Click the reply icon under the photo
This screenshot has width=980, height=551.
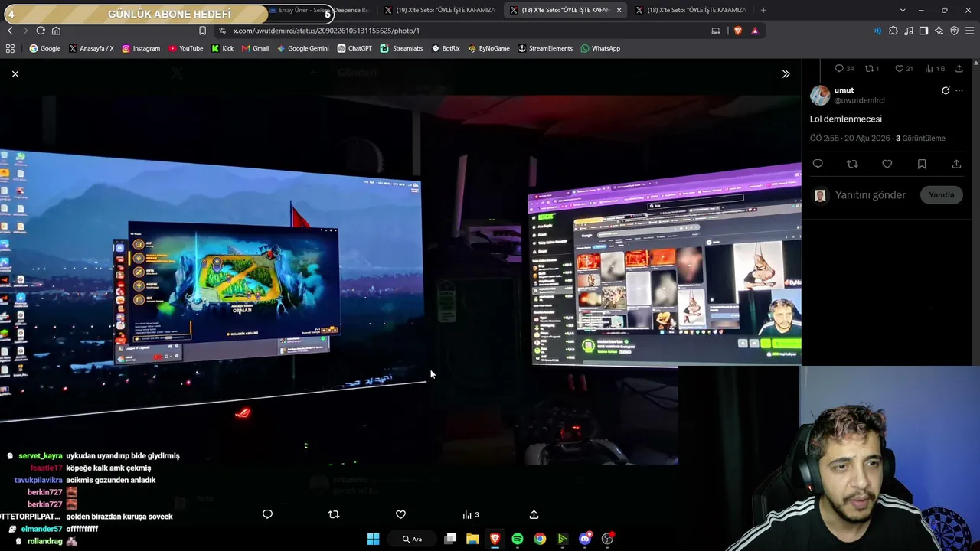(x=267, y=514)
